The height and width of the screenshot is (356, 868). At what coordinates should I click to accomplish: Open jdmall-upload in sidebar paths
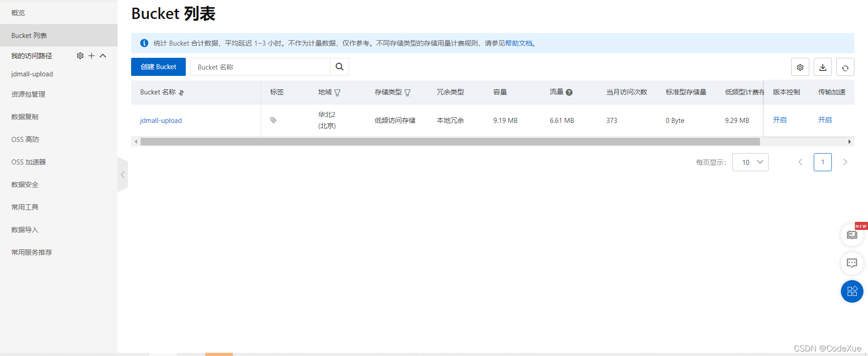click(32, 74)
